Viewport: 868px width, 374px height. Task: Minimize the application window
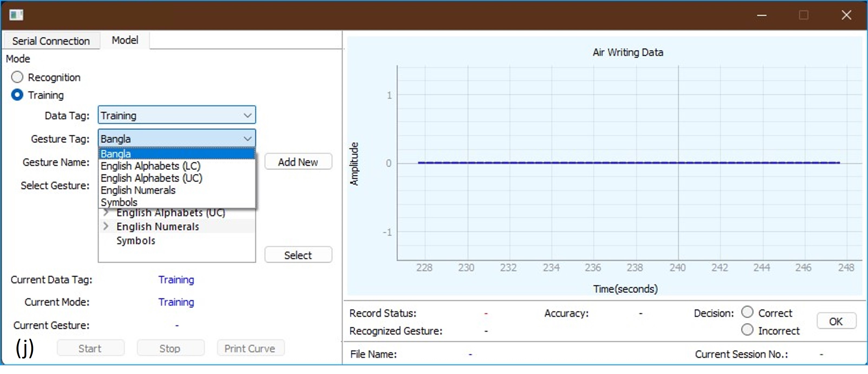(x=762, y=15)
